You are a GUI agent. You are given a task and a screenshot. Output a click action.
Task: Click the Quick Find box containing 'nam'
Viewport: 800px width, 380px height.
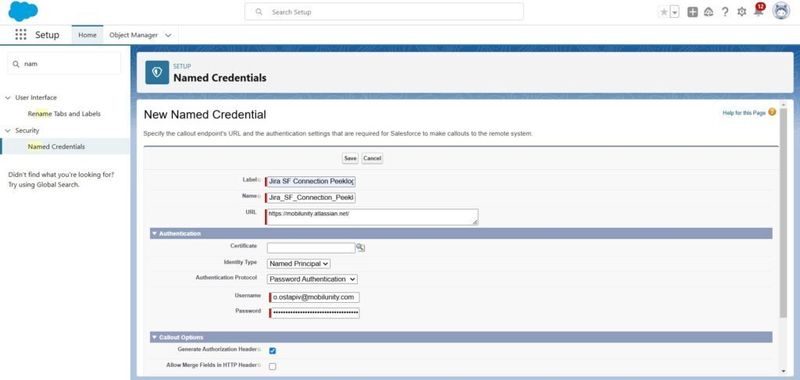coord(64,64)
